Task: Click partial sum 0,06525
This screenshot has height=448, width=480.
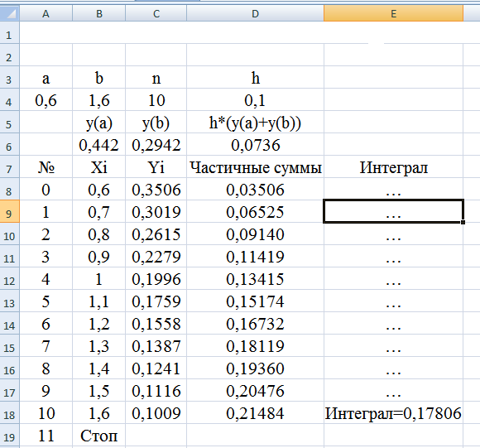Action: point(255,212)
